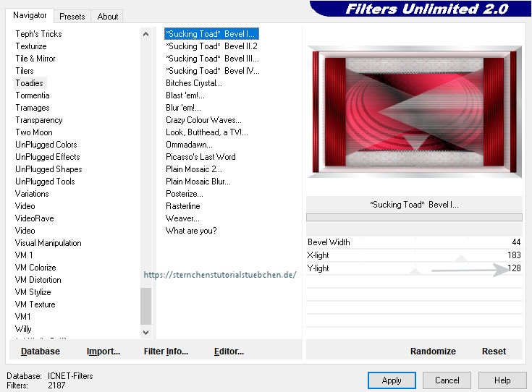The width and height of the screenshot is (532, 392).
Task: Click the Apply button
Action: pos(391,380)
